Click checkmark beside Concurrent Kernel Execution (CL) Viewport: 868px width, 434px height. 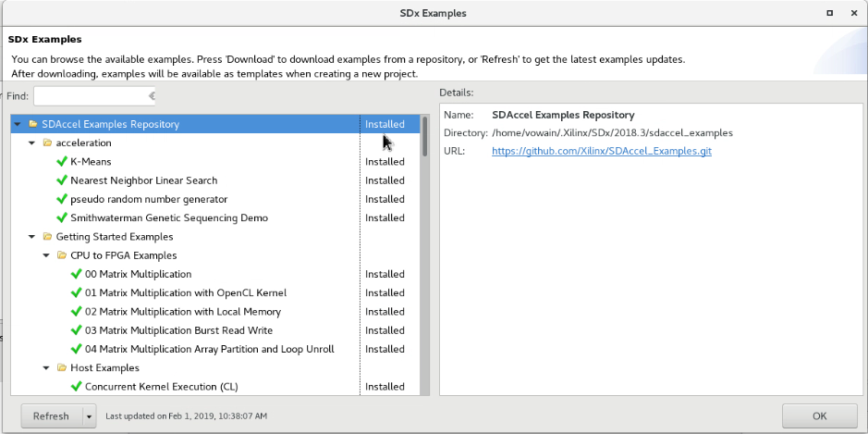[x=77, y=386]
